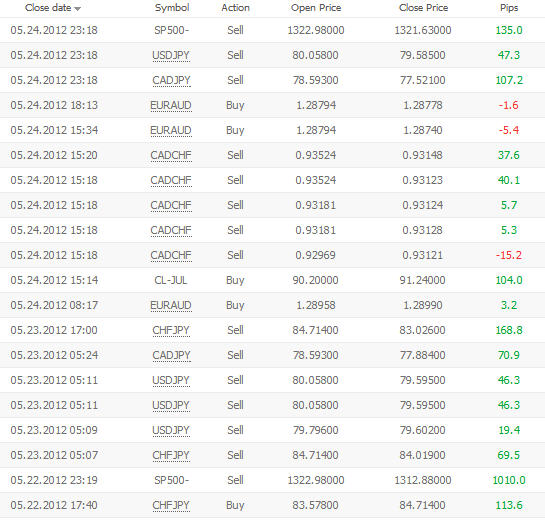
Task: Click the Buy action in CL-JUL row
Action: point(235,280)
